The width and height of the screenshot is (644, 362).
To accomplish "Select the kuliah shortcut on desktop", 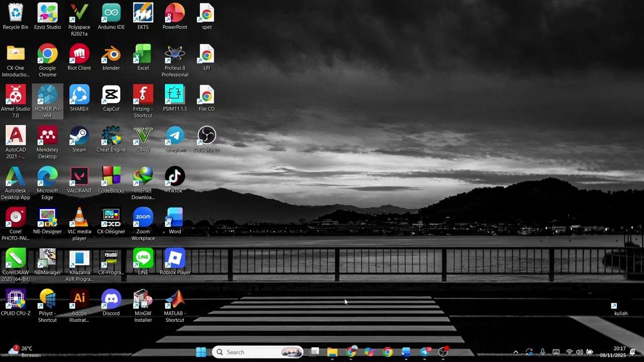I will (x=621, y=309).
